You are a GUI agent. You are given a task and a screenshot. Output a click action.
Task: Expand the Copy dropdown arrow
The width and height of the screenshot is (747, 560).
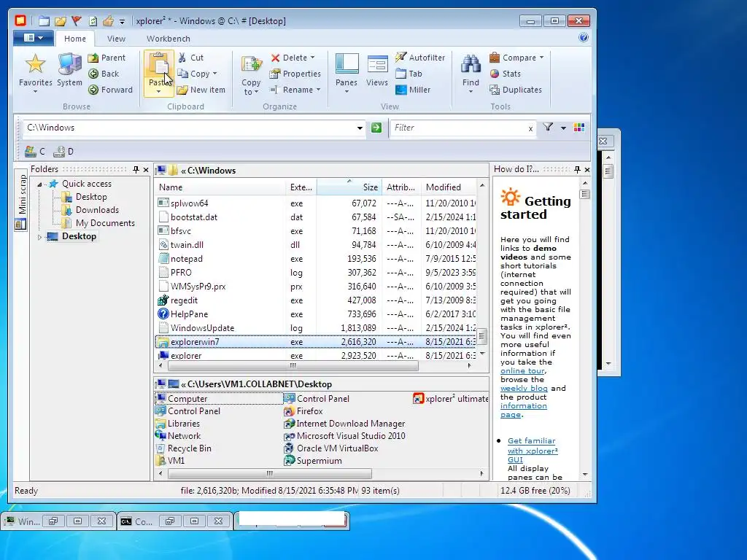(215, 74)
